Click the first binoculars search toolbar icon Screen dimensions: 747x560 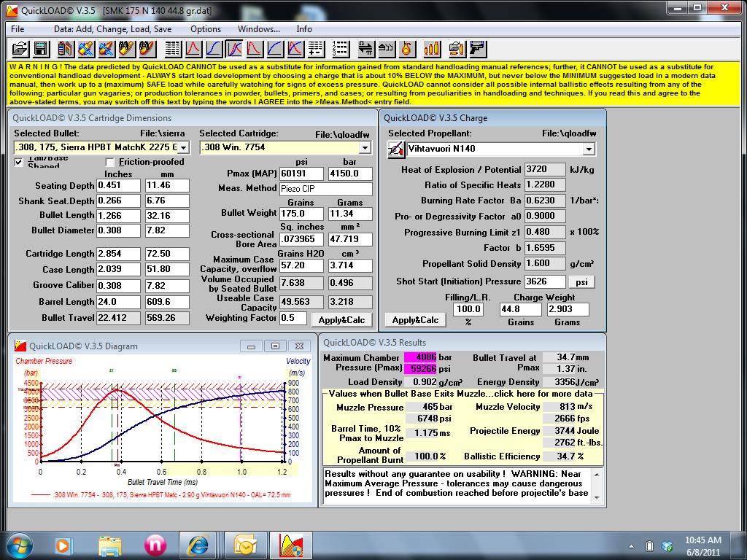click(x=127, y=49)
